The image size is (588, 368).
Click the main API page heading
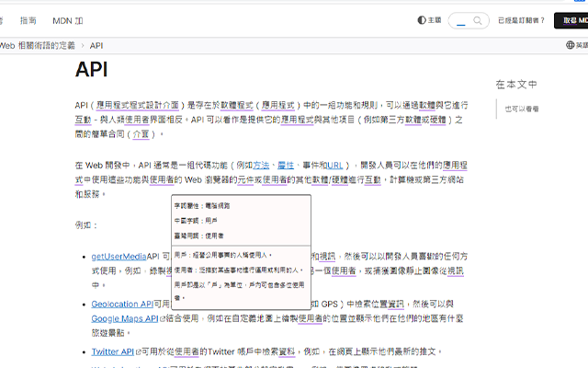[92, 70]
